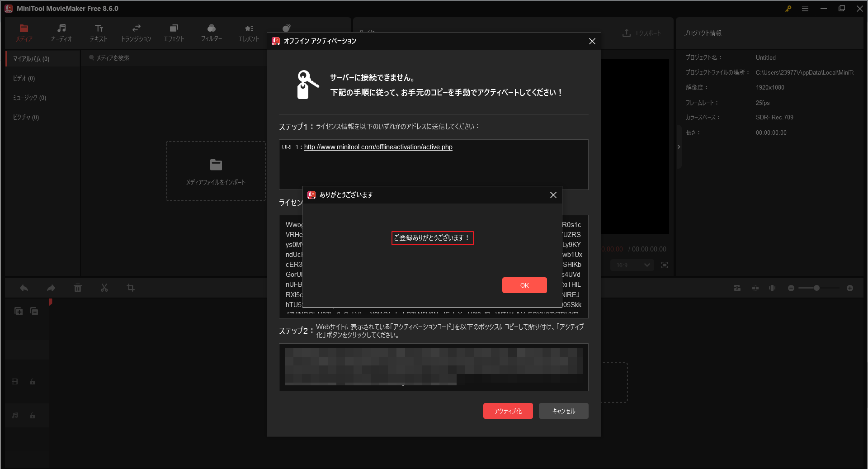868x469 pixels.
Task: Open the 16:9 aspect ratio dropdown
Action: point(632,265)
